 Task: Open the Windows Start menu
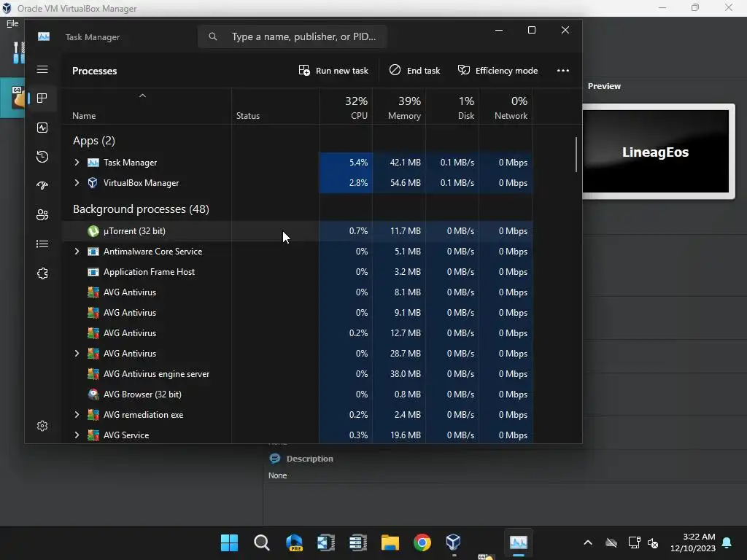pos(229,542)
